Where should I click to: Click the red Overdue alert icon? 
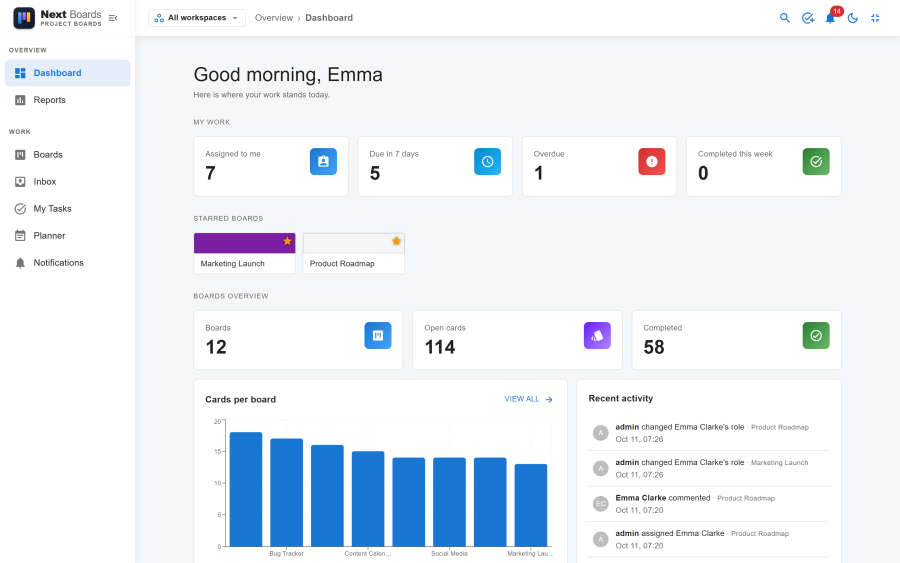pyautogui.click(x=651, y=161)
